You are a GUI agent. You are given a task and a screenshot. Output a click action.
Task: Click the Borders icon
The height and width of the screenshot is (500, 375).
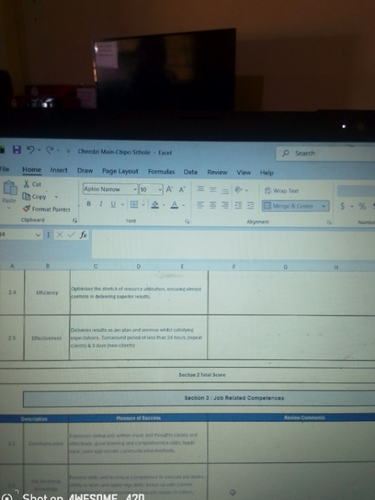(x=134, y=204)
